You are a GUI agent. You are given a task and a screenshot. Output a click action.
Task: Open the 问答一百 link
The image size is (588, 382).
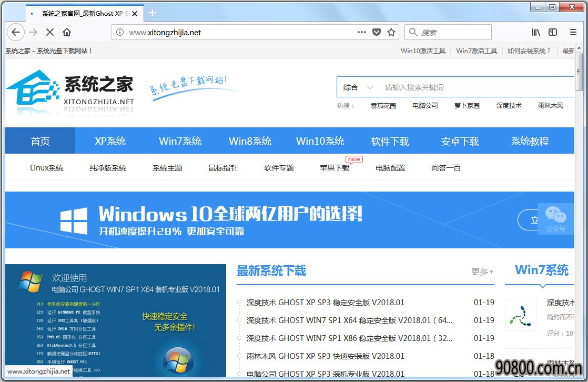[446, 168]
